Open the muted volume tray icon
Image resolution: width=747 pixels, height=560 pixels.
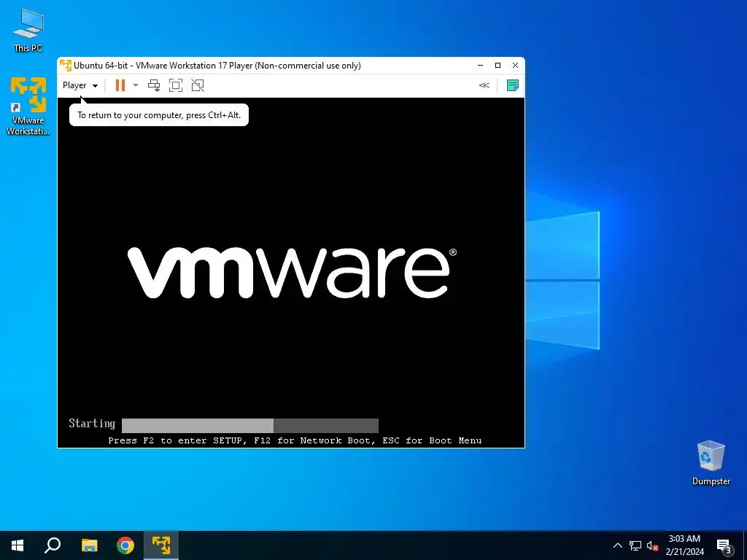[x=652, y=545]
